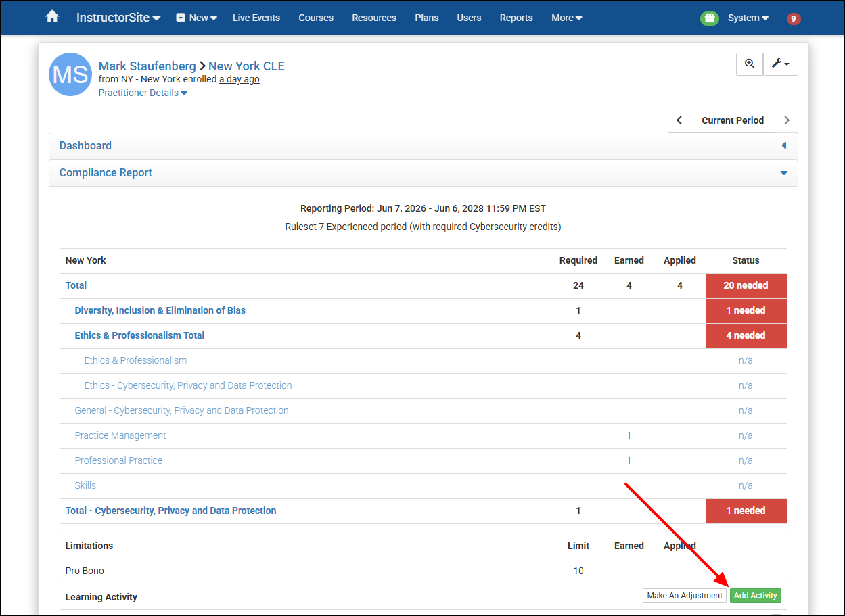Click the magnifier zoom icon button
845x616 pixels.
(750, 64)
